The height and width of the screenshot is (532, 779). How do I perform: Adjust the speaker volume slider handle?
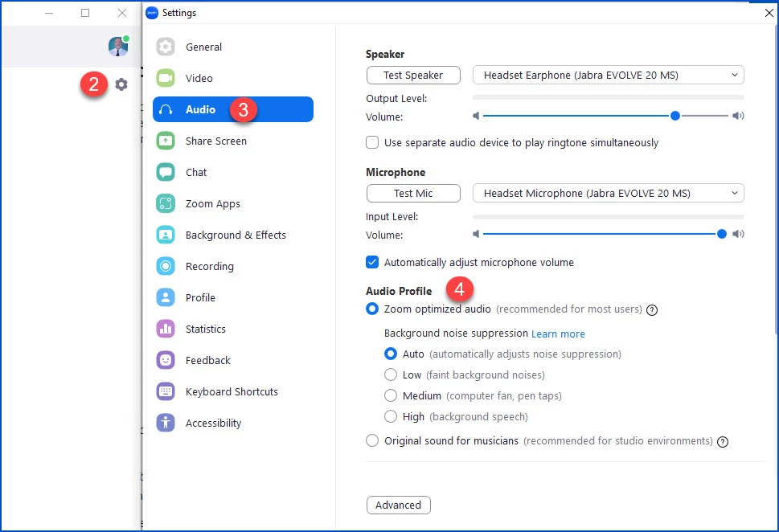pyautogui.click(x=674, y=116)
